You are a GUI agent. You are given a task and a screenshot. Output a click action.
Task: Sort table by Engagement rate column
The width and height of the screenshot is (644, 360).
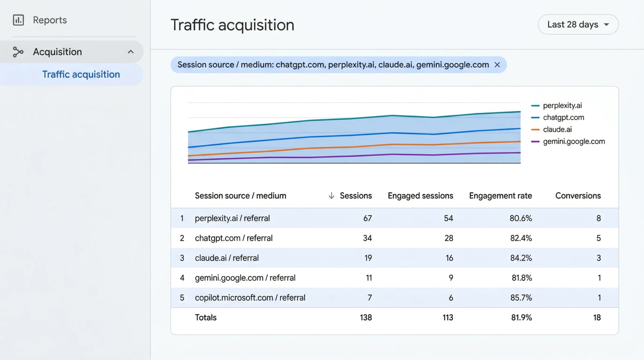(500, 195)
